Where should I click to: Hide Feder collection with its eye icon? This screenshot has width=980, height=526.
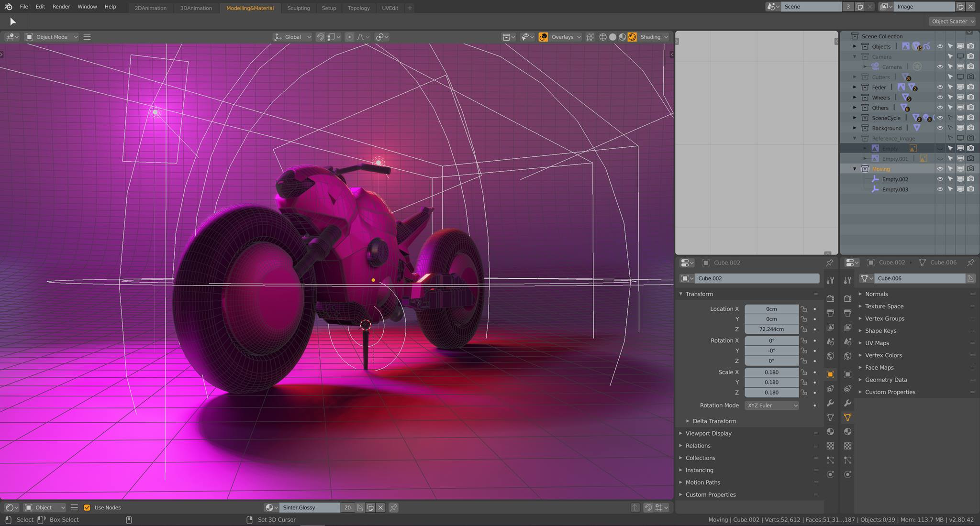[940, 87]
